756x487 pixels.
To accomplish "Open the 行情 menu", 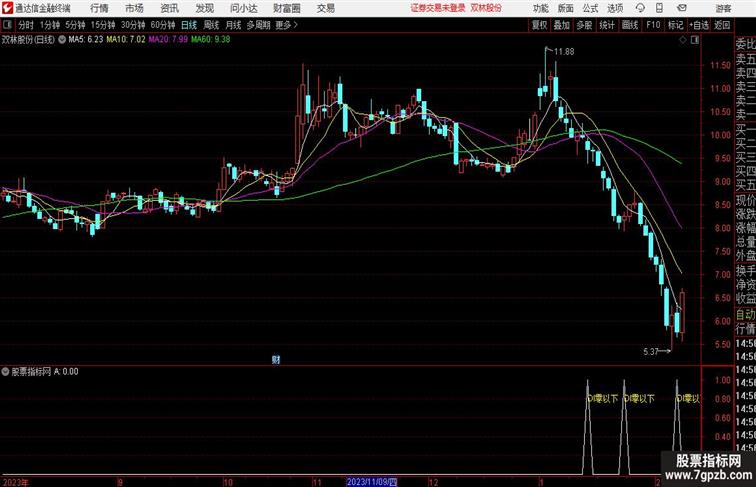I will [99, 8].
